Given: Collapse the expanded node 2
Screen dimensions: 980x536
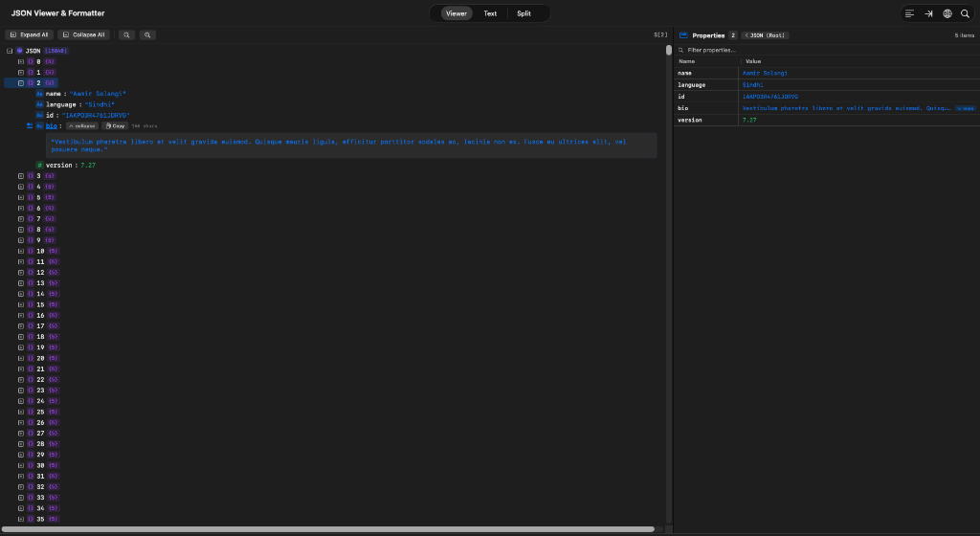Looking at the screenshot, I should coord(21,83).
